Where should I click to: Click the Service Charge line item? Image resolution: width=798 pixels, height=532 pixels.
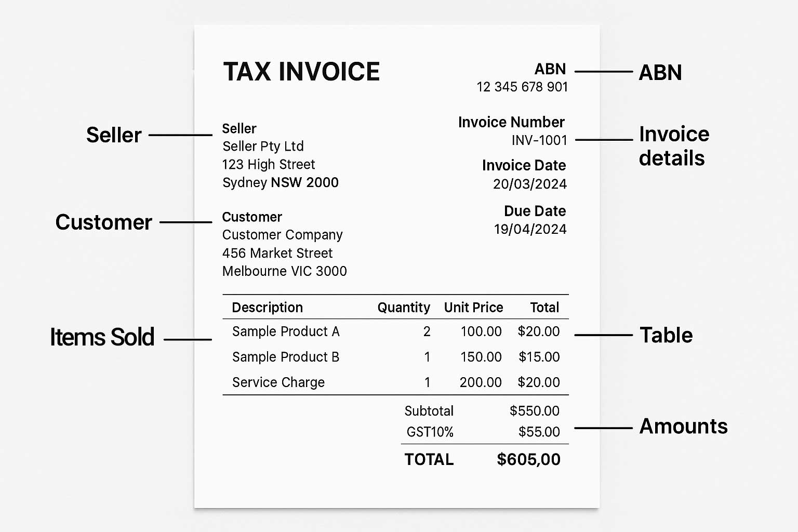coord(278,382)
